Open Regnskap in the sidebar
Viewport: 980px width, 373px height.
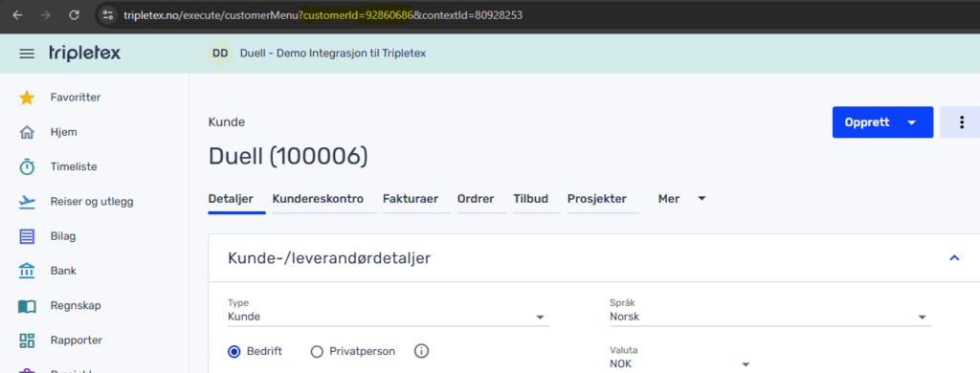76,306
